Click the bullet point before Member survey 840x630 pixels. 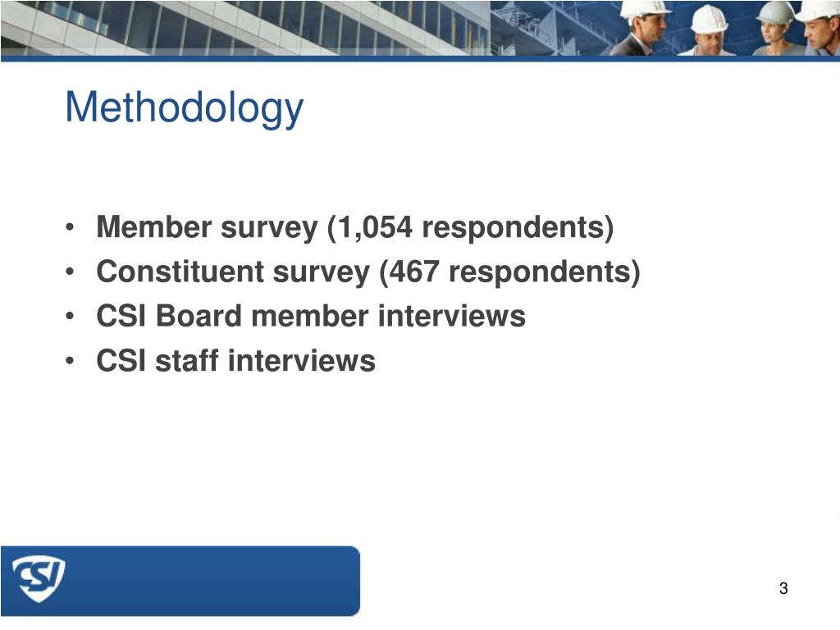point(70,227)
